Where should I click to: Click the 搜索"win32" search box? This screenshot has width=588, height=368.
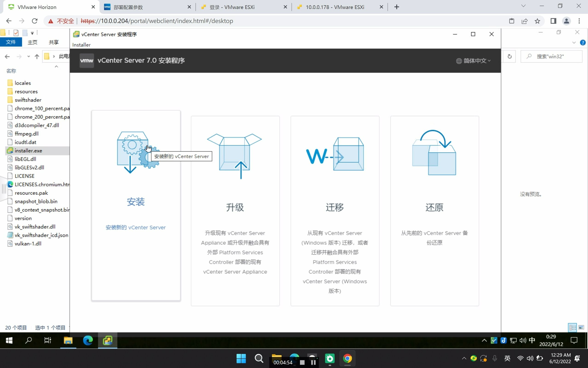click(x=551, y=57)
